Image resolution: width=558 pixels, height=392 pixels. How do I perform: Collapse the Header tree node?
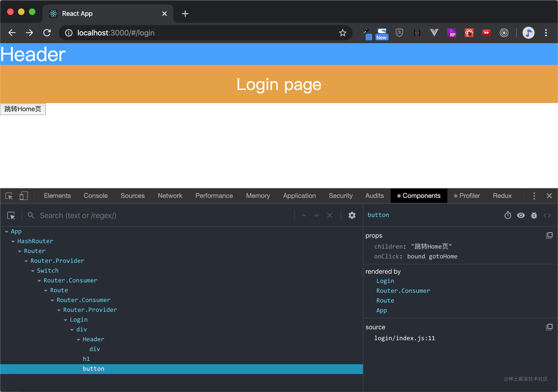click(78, 340)
